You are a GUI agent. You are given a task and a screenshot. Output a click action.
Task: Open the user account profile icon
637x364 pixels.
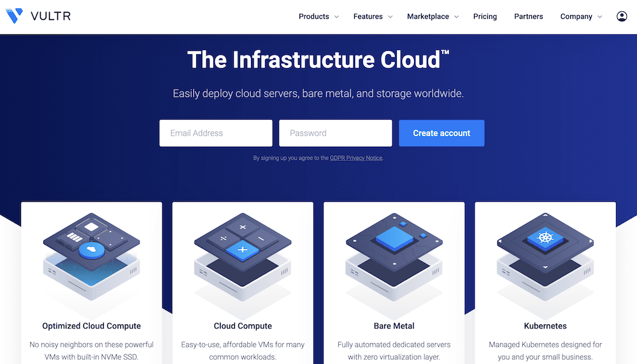click(x=622, y=17)
